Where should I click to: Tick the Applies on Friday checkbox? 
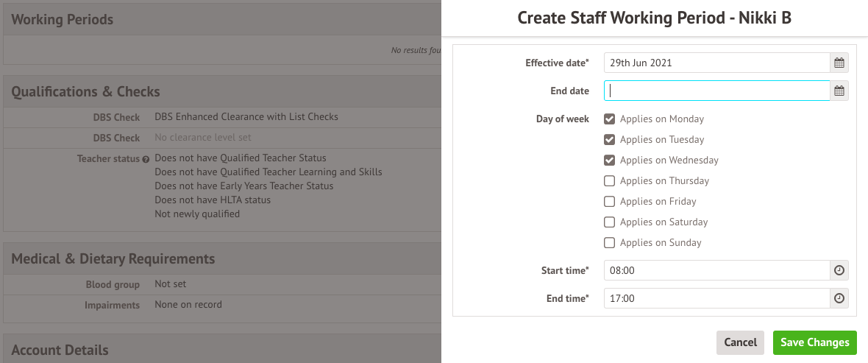point(609,201)
